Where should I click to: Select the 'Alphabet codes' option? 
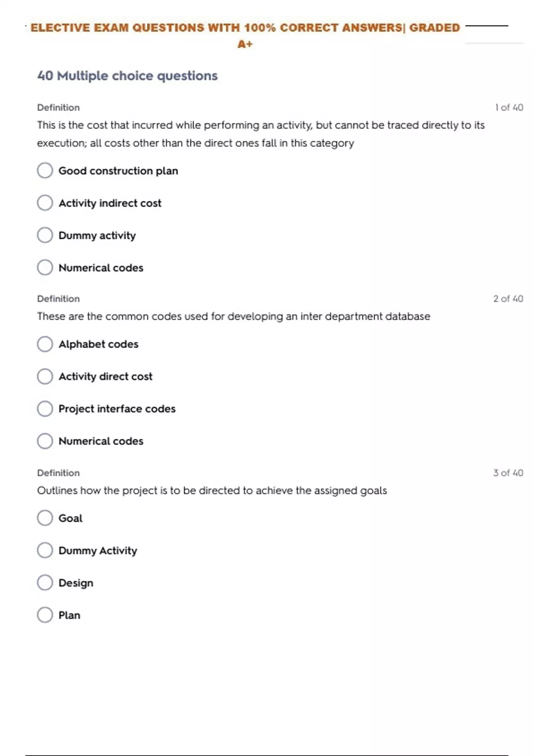pos(45,344)
